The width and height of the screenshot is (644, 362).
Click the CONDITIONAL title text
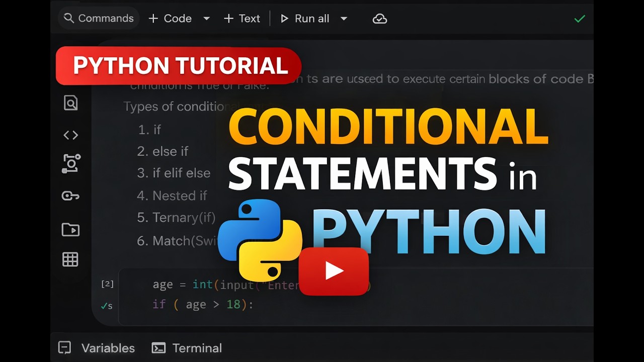pos(388,127)
